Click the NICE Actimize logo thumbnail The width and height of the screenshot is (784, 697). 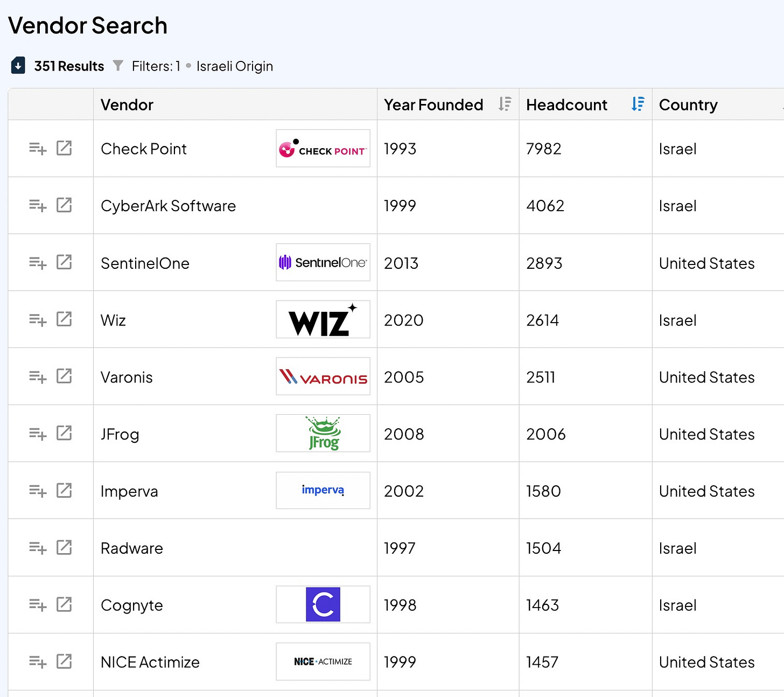[323, 661]
